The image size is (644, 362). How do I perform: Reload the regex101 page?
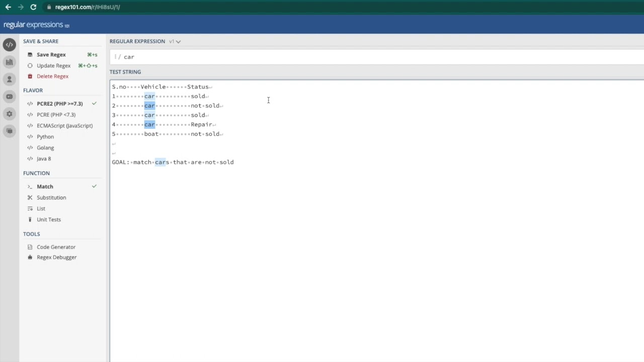tap(33, 7)
